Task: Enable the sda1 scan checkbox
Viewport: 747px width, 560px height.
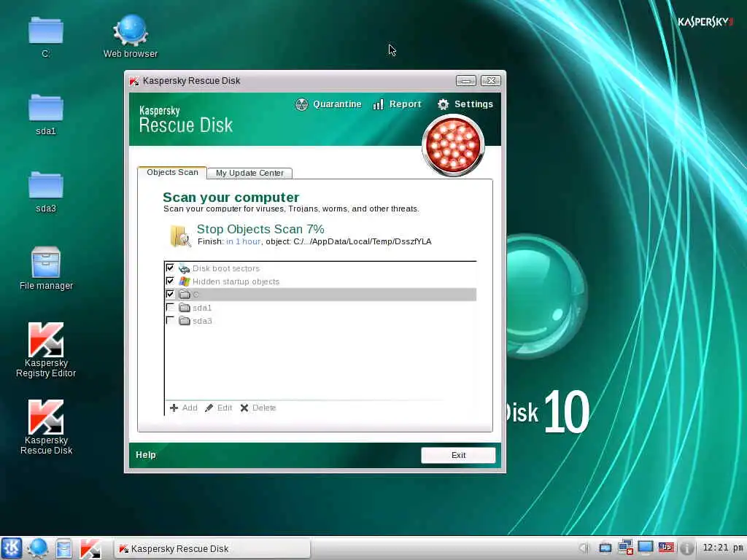Action: click(170, 308)
